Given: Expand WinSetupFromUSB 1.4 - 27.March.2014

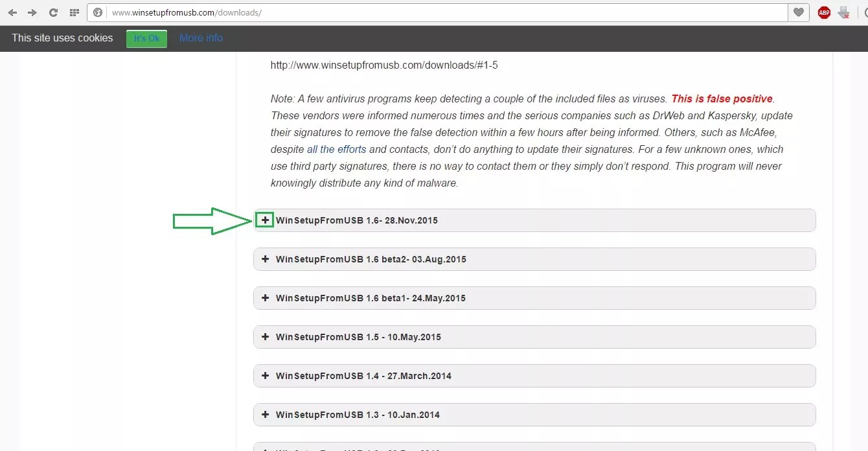Looking at the screenshot, I should (x=265, y=376).
